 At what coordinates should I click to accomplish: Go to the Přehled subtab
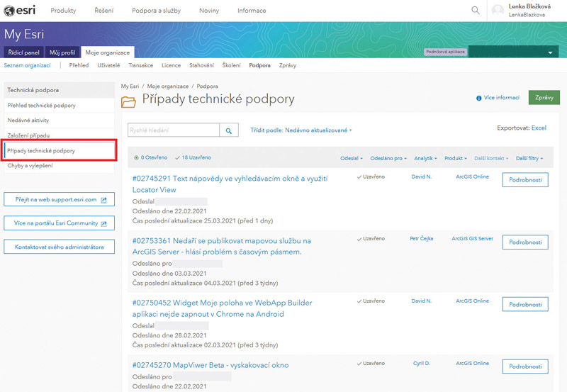point(79,65)
